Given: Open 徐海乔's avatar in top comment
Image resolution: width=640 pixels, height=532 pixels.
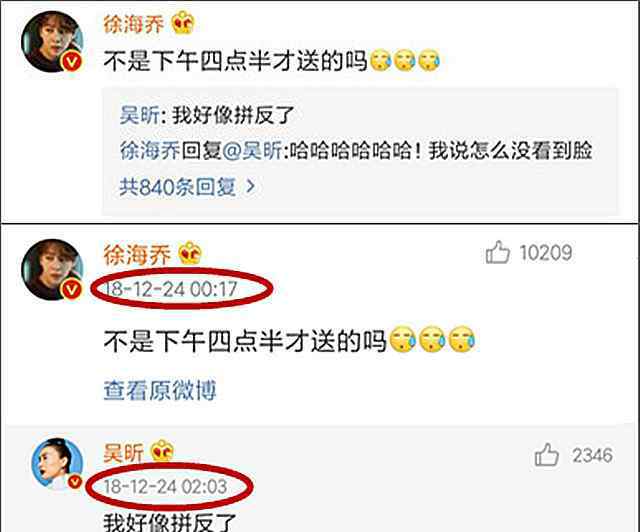Looking at the screenshot, I should (x=52, y=42).
